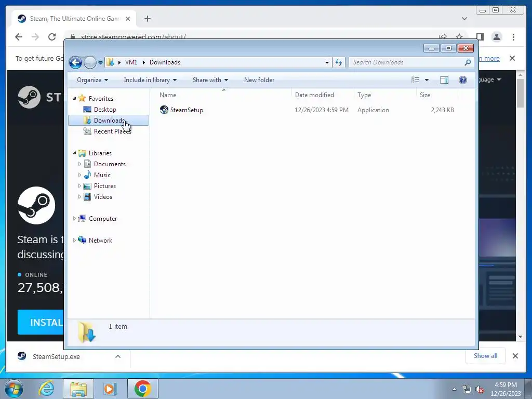The width and height of the screenshot is (532, 399).
Task: Open Explorer Help with the question mark icon
Action: point(463,80)
